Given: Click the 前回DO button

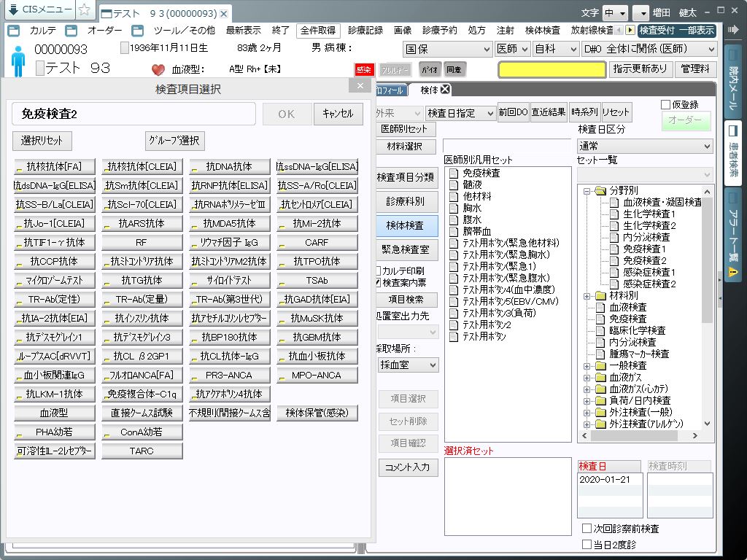Looking at the screenshot, I should [x=513, y=112].
